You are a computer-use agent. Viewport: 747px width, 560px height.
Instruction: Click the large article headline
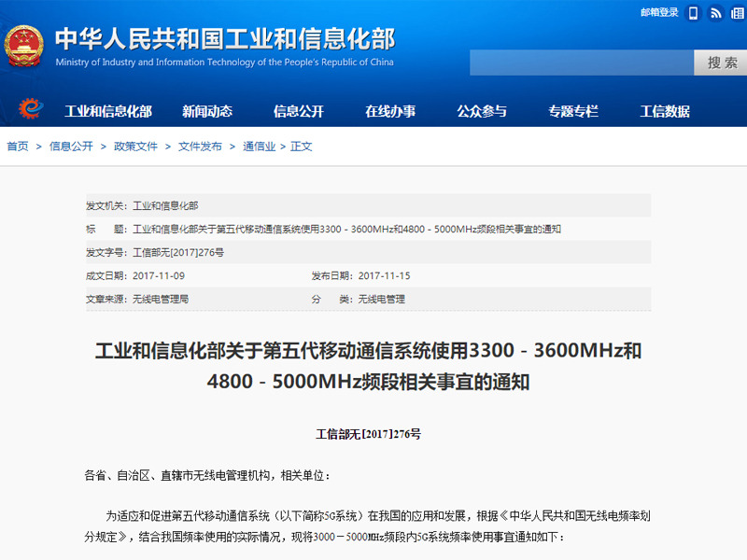pos(368,366)
